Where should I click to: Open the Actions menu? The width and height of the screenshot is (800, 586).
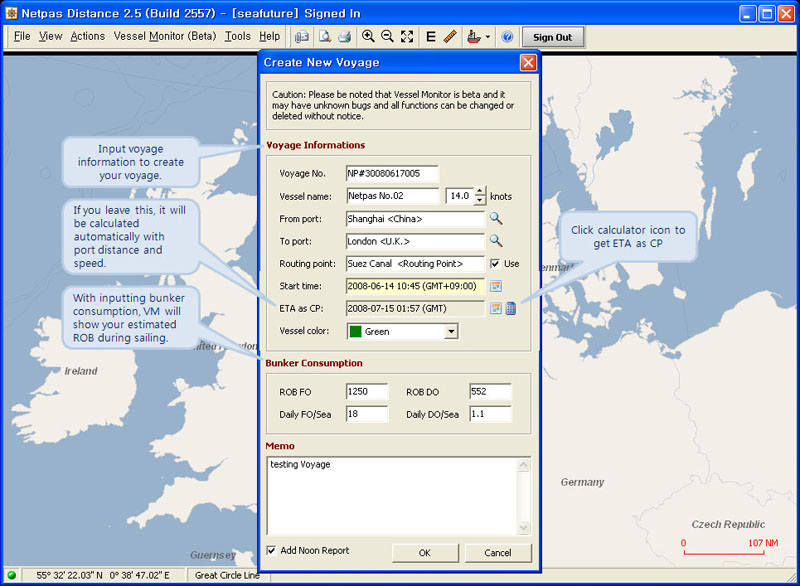click(87, 36)
